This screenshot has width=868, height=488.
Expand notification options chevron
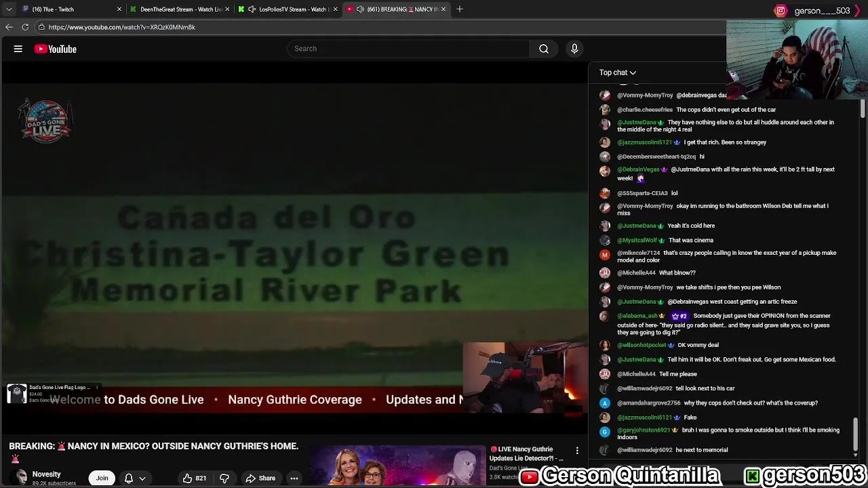142,479
